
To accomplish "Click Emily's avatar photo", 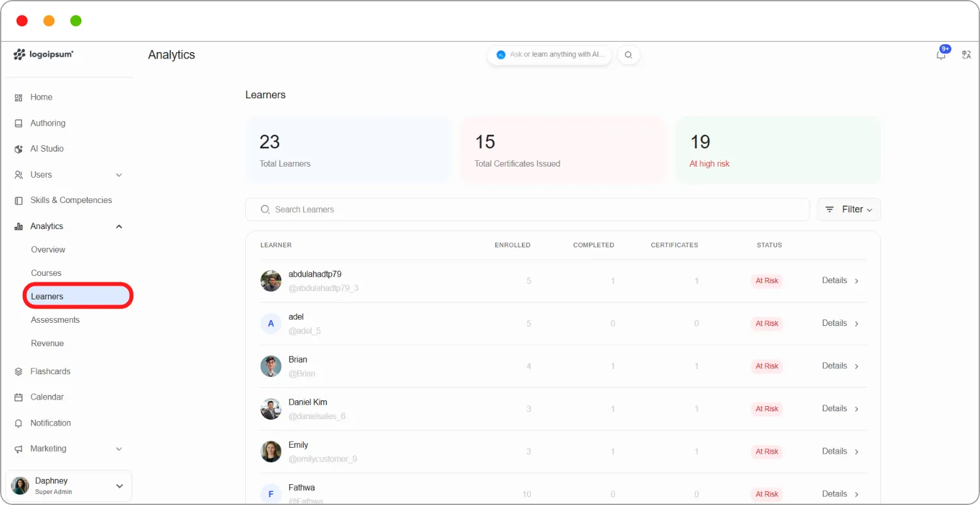I will (271, 452).
